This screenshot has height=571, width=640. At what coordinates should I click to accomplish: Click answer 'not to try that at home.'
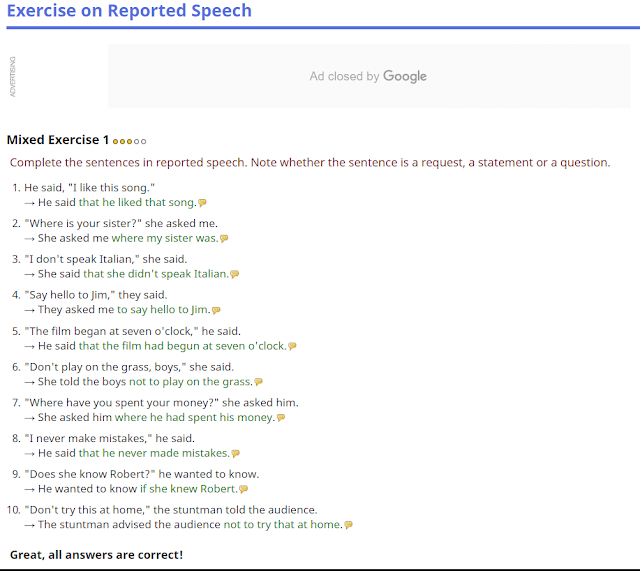tap(283, 524)
